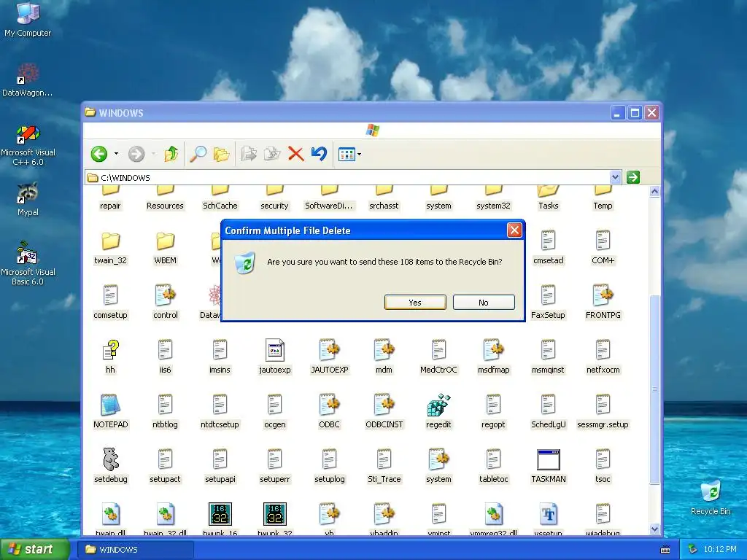Select the setuplog text file
Image resolution: width=747 pixels, height=560 pixels.
[329, 459]
